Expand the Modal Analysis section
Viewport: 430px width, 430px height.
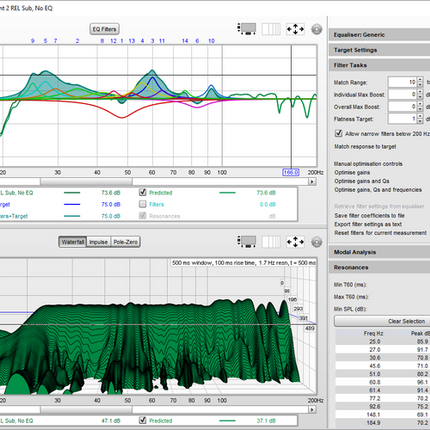click(379, 252)
